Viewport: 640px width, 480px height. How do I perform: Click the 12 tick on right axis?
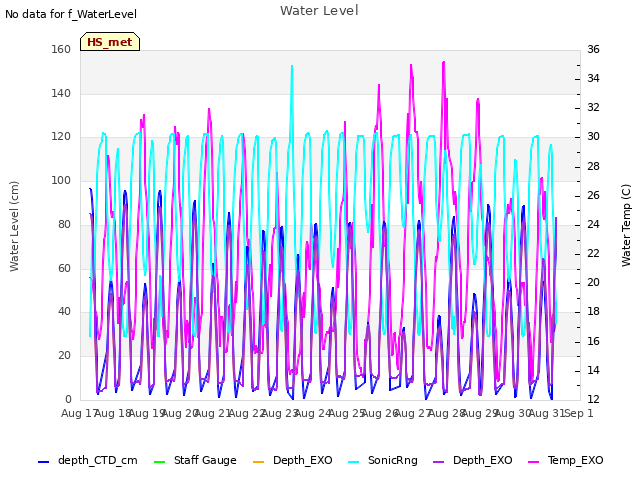pyautogui.click(x=593, y=399)
